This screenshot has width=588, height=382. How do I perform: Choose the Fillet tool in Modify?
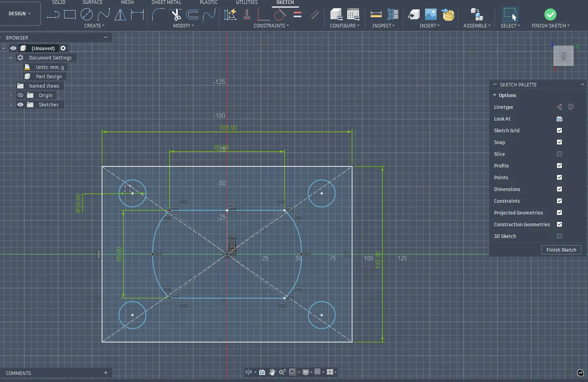[x=158, y=15]
